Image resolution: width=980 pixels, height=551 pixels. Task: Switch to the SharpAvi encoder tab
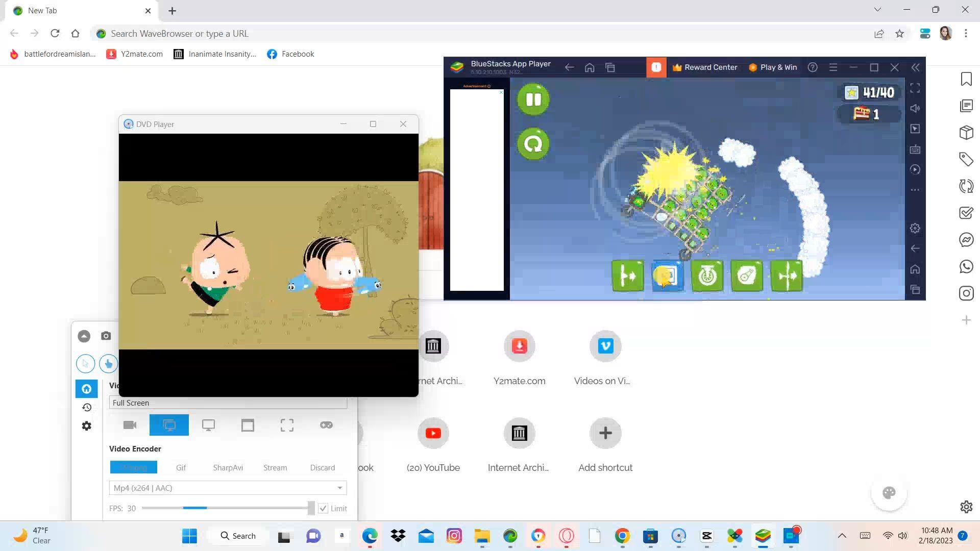pos(228,467)
